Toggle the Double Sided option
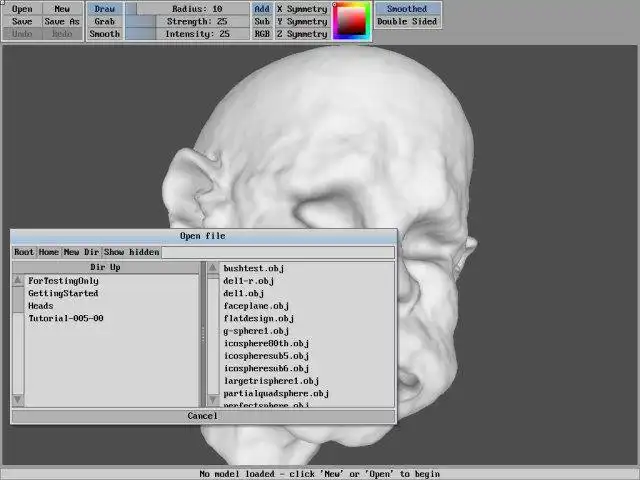 407,21
